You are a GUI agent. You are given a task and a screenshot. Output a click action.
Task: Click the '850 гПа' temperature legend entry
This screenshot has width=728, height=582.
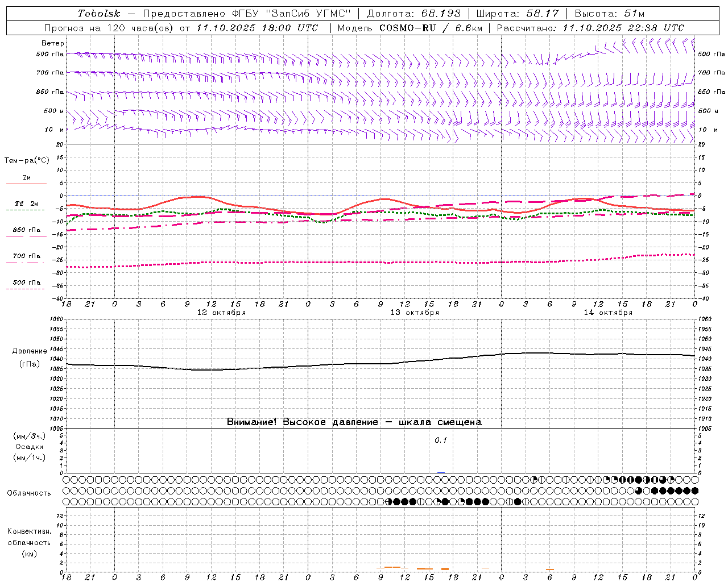pos(26,230)
